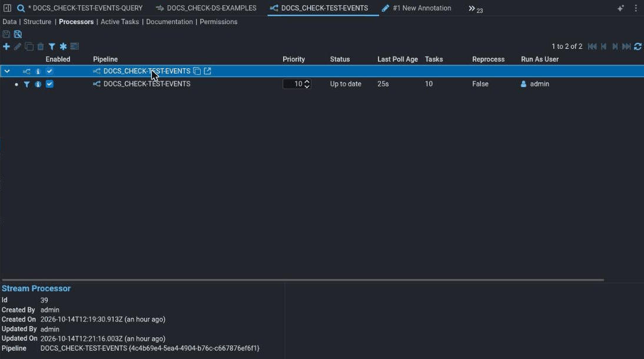Go to the previous page of results
644x359 pixels.
(603, 46)
